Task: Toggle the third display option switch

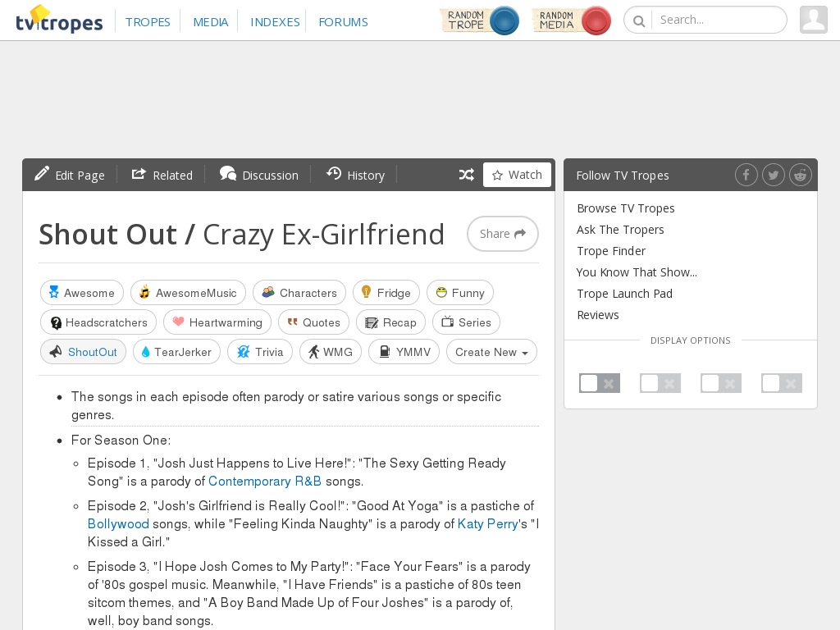Action: (x=720, y=383)
